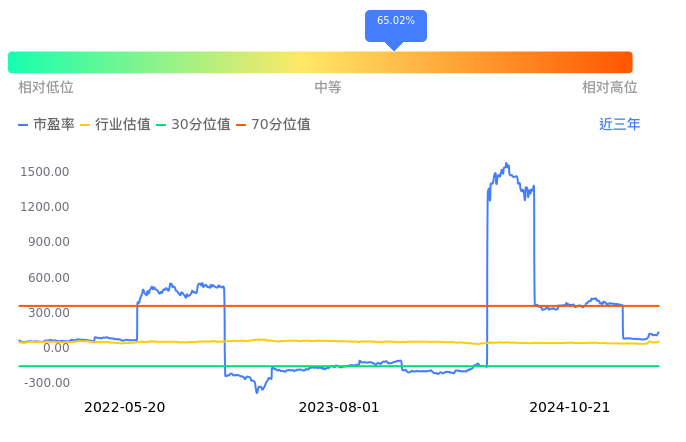This screenshot has height=442, width=686.
Task: Open the 近三年 time range selector
Action: [619, 125]
